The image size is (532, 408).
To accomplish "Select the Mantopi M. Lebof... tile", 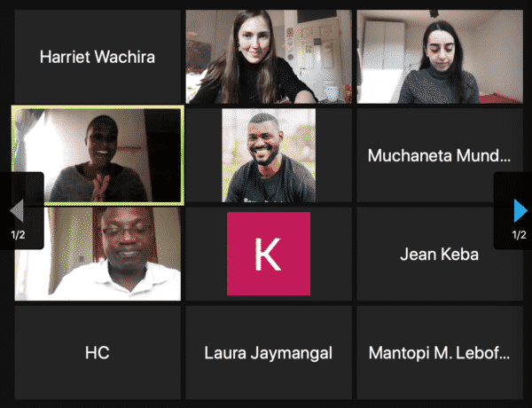I will [x=440, y=352].
